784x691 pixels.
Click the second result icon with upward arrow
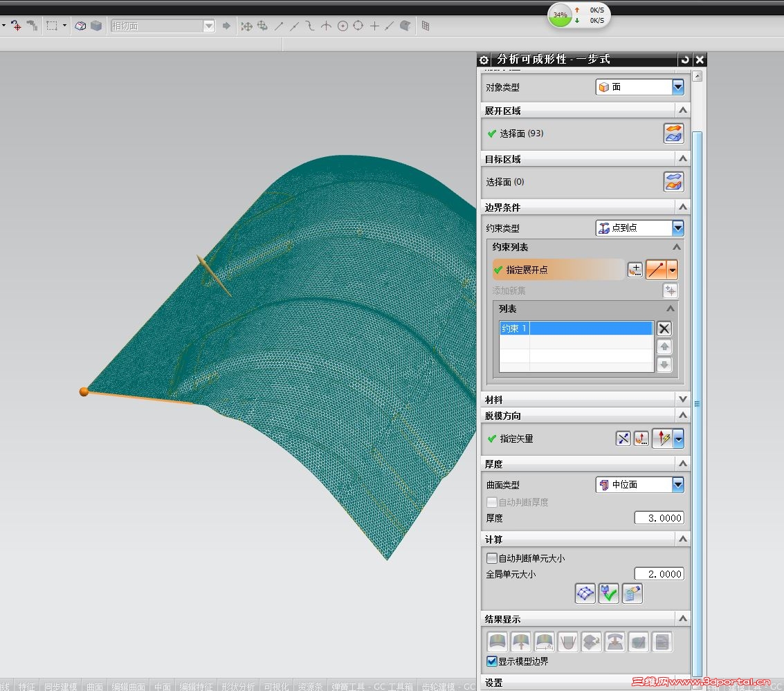coord(520,642)
